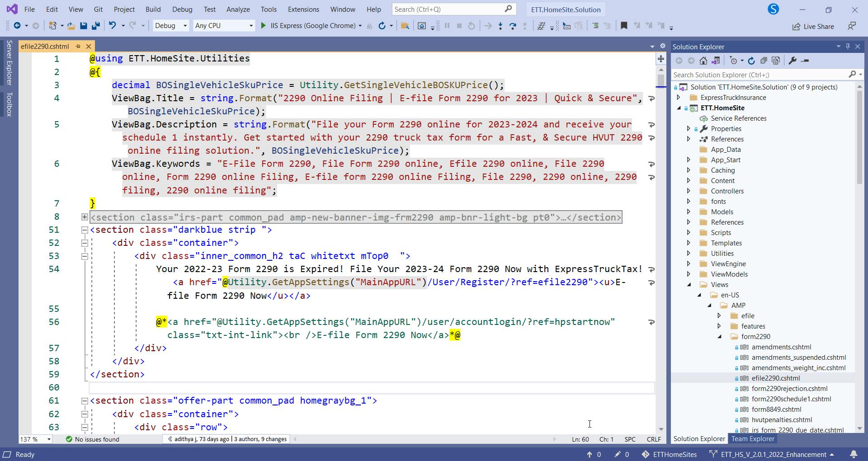Click the account avatar S icon

click(x=774, y=9)
